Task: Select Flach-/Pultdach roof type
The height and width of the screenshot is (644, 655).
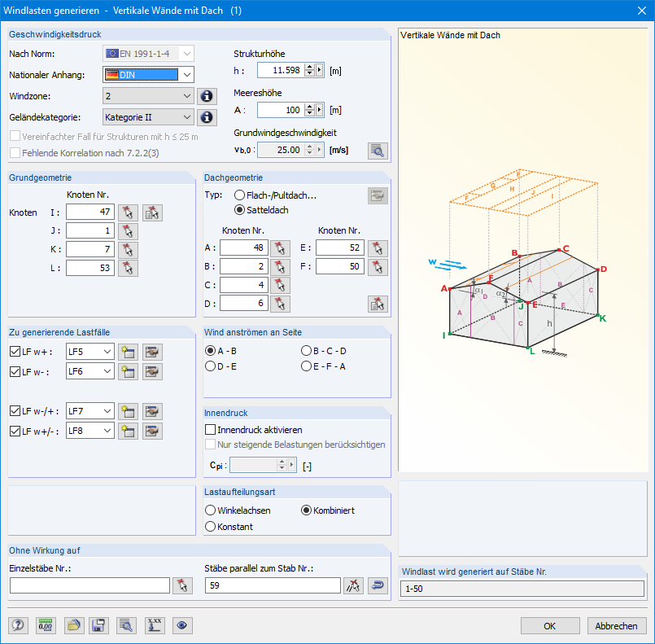Action: (239, 195)
